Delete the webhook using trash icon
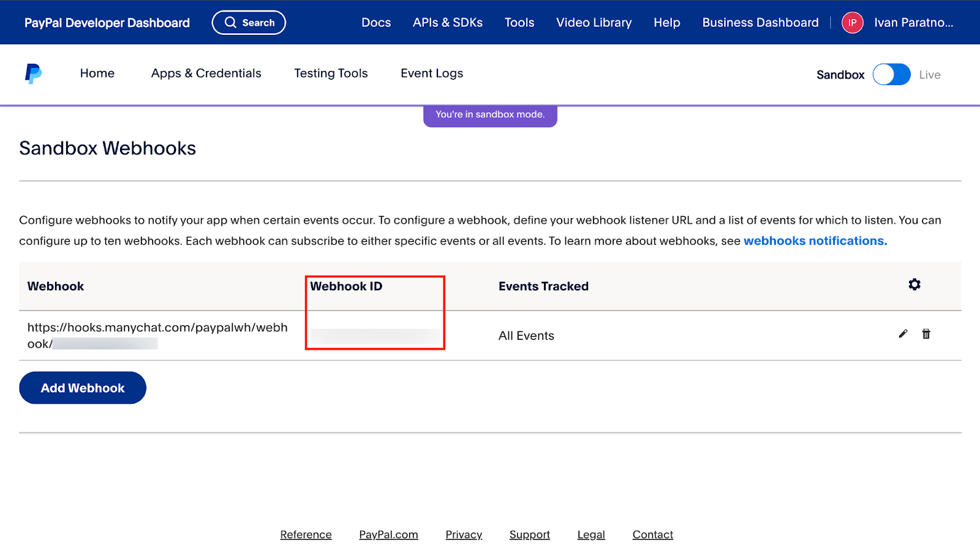The image size is (980, 553). [926, 334]
